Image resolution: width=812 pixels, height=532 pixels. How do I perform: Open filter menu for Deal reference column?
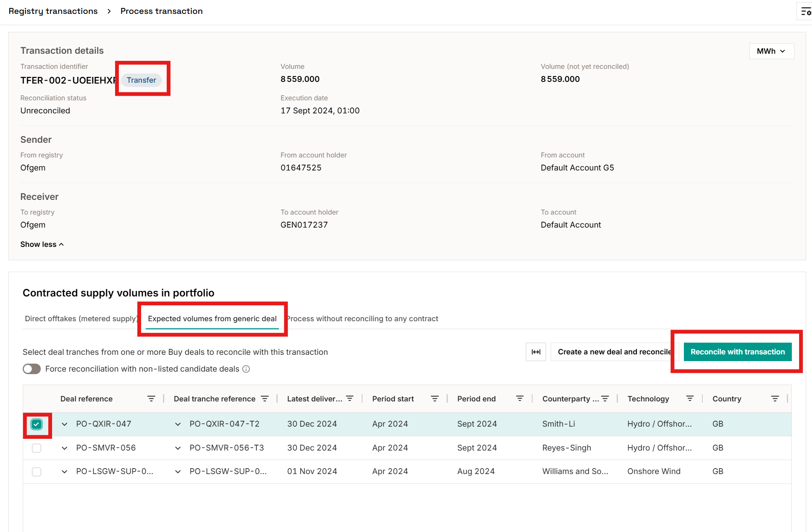(151, 398)
